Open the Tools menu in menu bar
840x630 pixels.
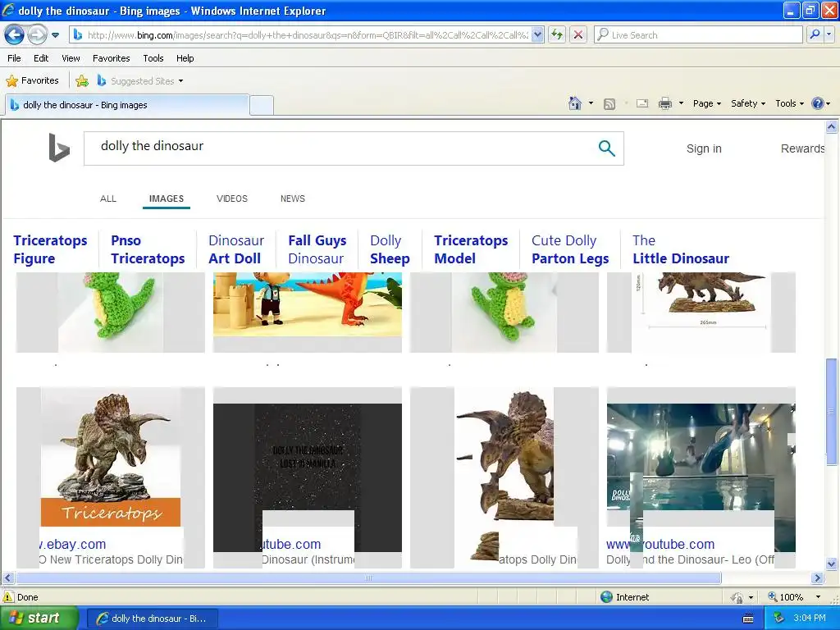coord(153,58)
